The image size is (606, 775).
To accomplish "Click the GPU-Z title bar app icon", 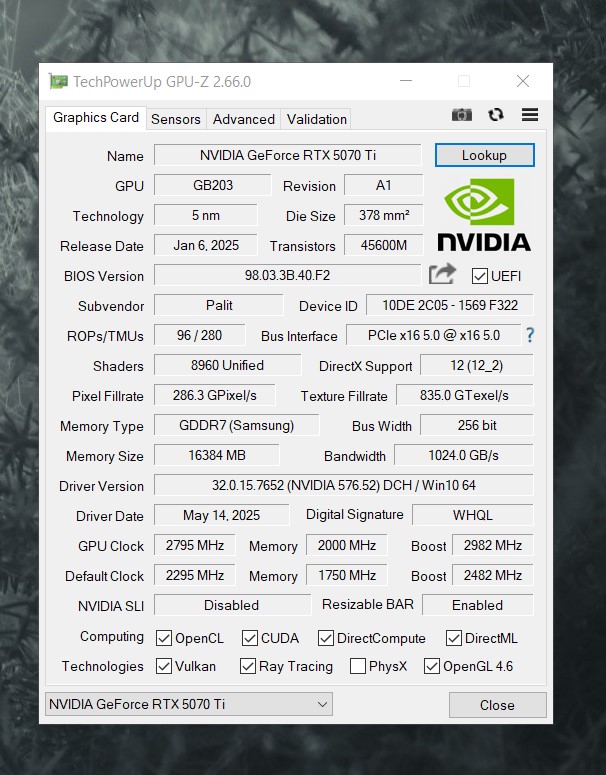I will [58, 81].
